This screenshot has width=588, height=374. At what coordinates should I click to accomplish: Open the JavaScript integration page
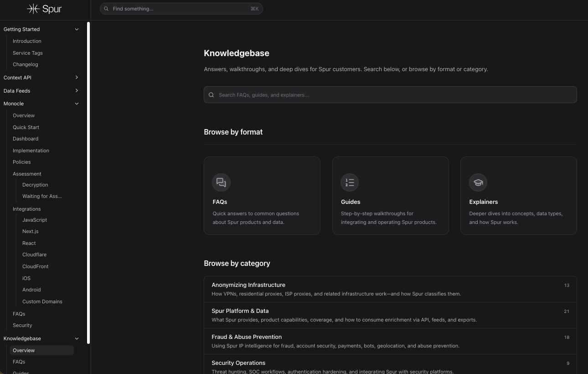[35, 220]
